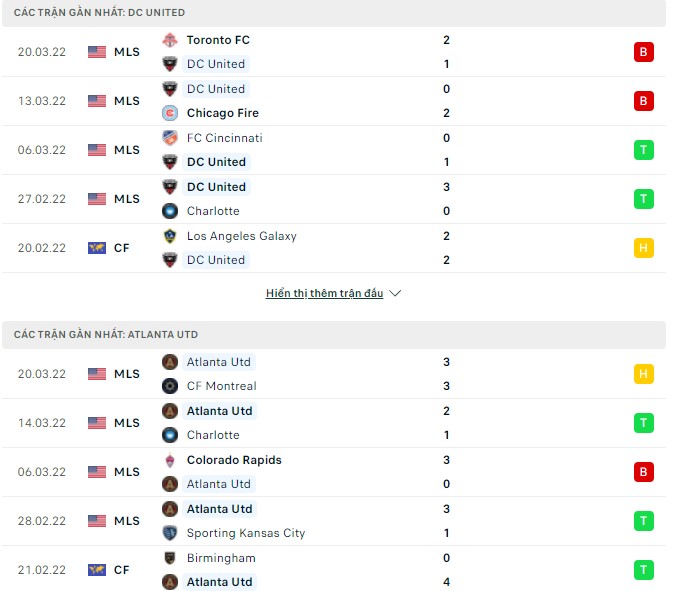Click green T badge for Birmingham match

(643, 570)
